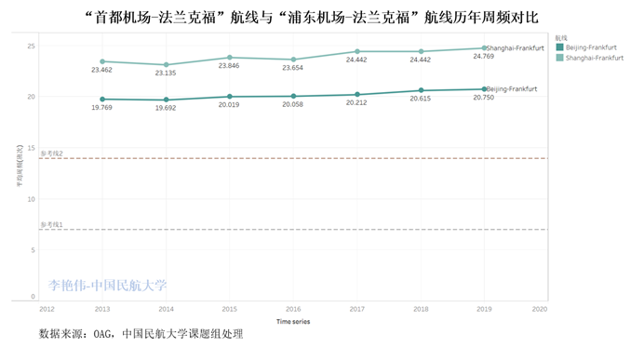The height and width of the screenshot is (347, 644).
Task: Click the Beijing-Frankfurt 2016 data point
Action: [x=293, y=96]
